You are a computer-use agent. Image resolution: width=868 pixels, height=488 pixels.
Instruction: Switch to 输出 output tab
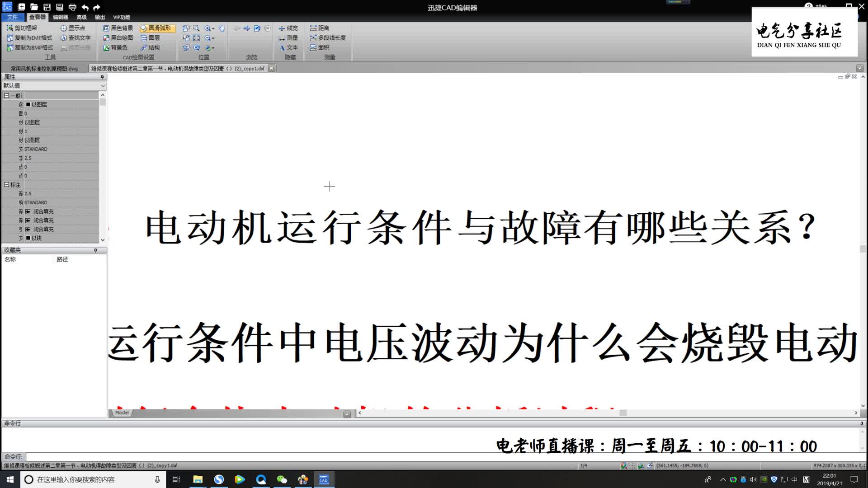click(99, 17)
